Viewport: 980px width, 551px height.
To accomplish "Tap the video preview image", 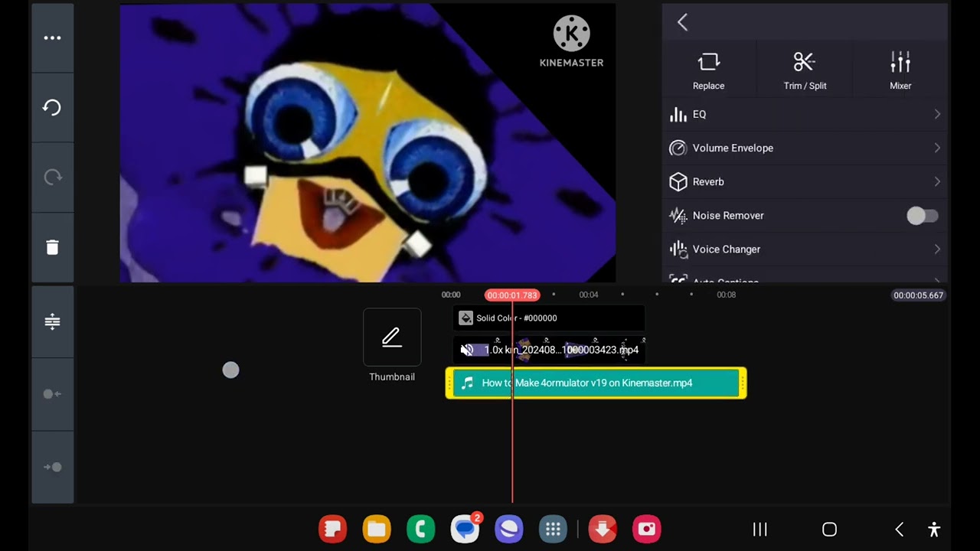I will tap(367, 143).
